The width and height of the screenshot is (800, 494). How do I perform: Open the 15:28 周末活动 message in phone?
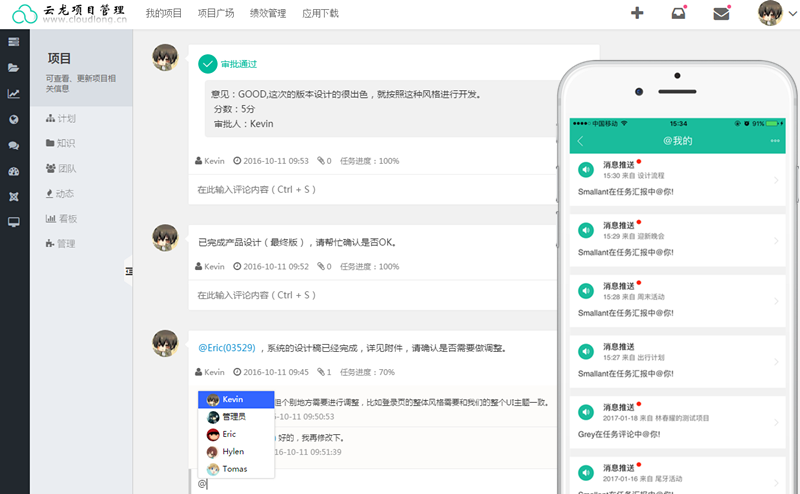point(677,301)
